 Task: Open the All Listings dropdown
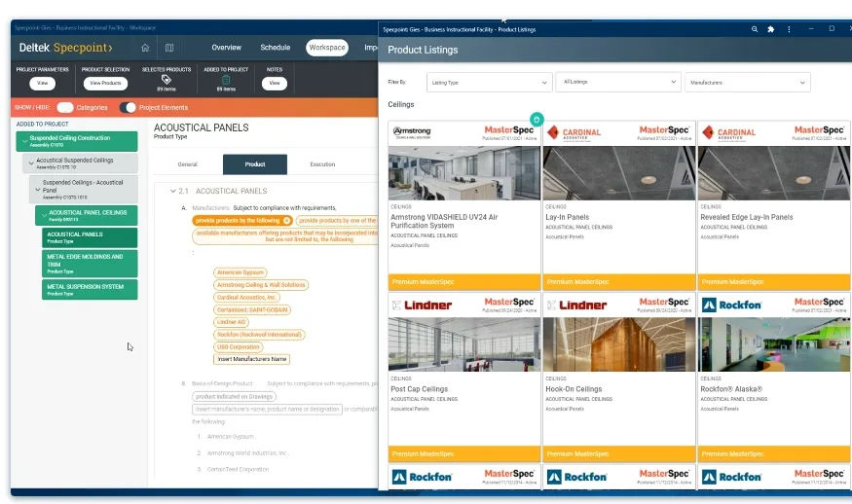618,82
